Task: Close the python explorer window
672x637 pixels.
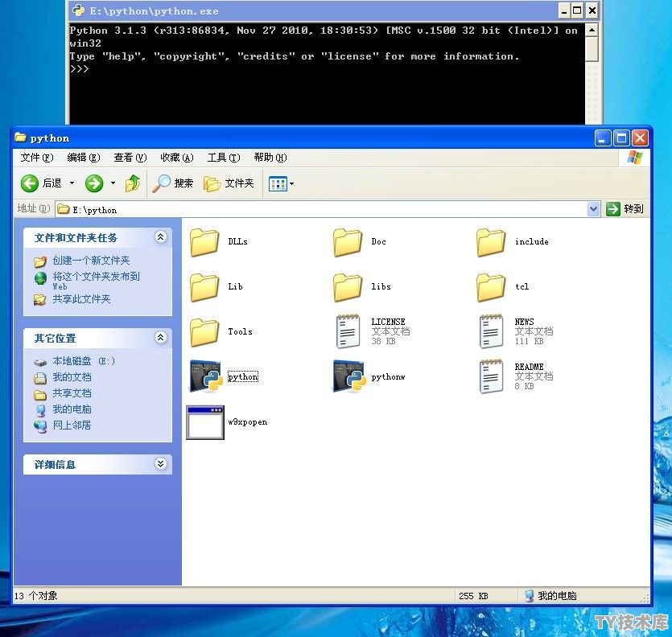Action: point(641,138)
